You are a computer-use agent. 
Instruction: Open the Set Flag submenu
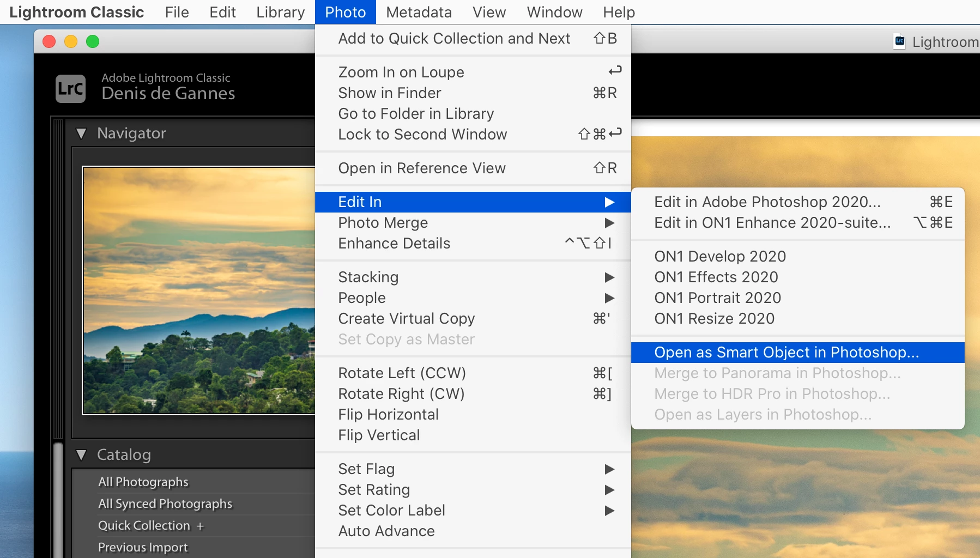click(x=473, y=469)
